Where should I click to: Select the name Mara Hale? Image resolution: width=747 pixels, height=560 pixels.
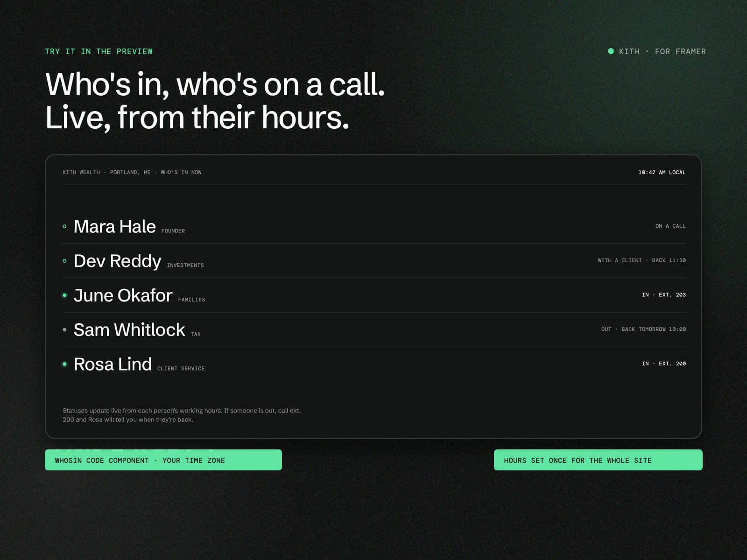click(x=115, y=226)
